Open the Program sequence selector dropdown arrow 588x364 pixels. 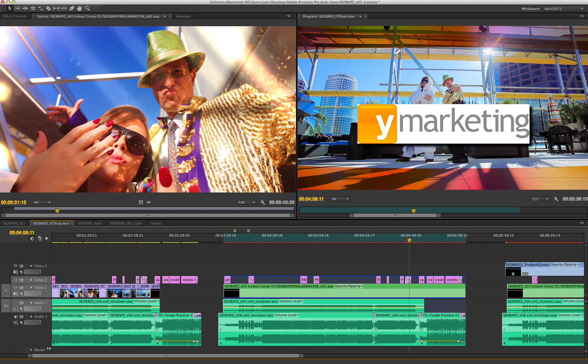tap(360, 16)
